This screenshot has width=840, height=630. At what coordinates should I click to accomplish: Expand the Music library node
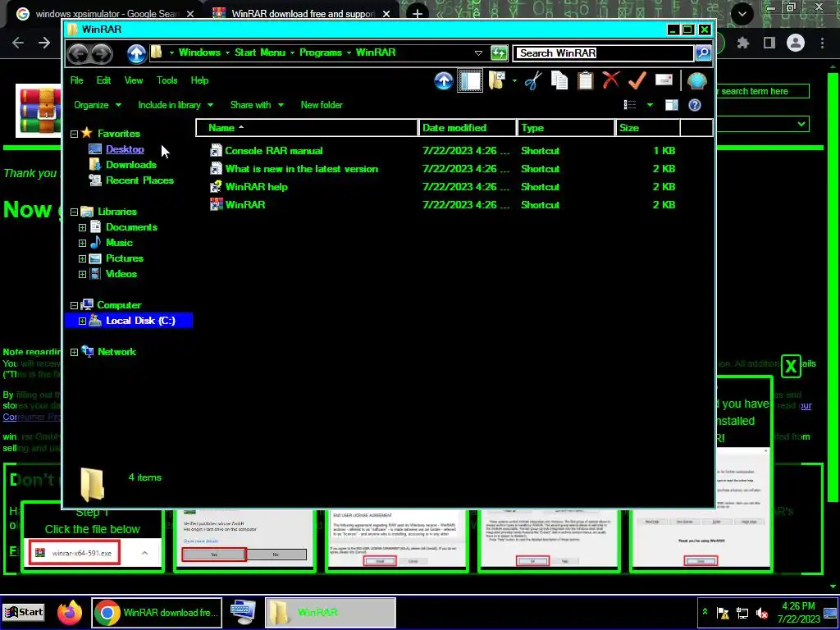[x=83, y=243]
